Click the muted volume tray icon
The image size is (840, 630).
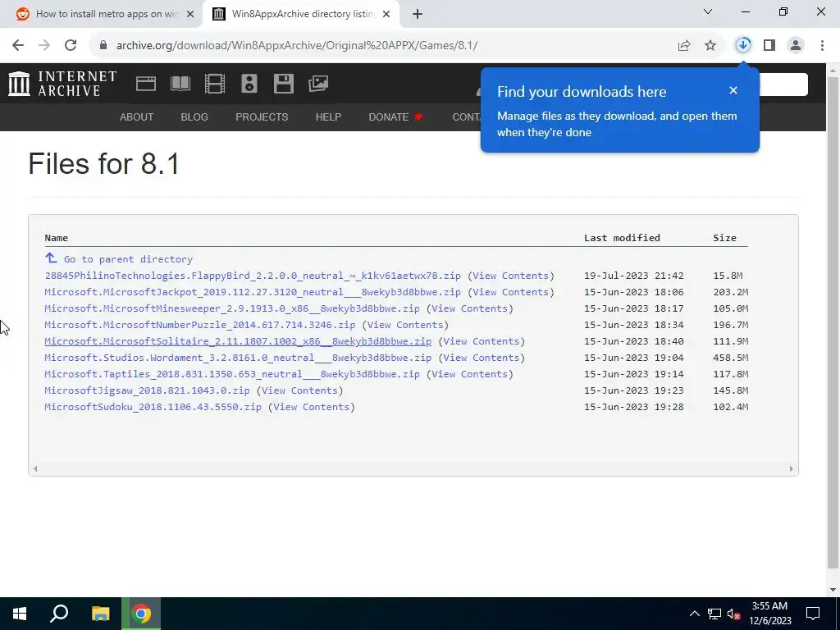734,614
